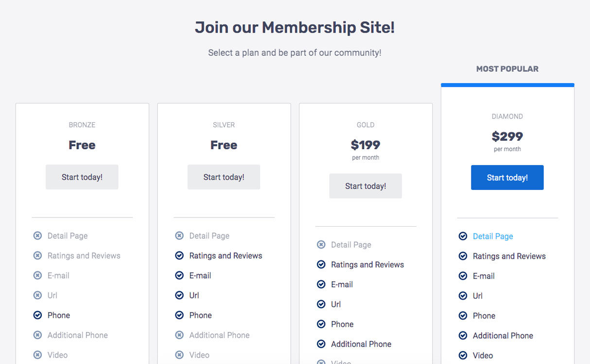Click the Bronze Video cross icon
Viewport: 590px width, 364px height.
[37, 355]
